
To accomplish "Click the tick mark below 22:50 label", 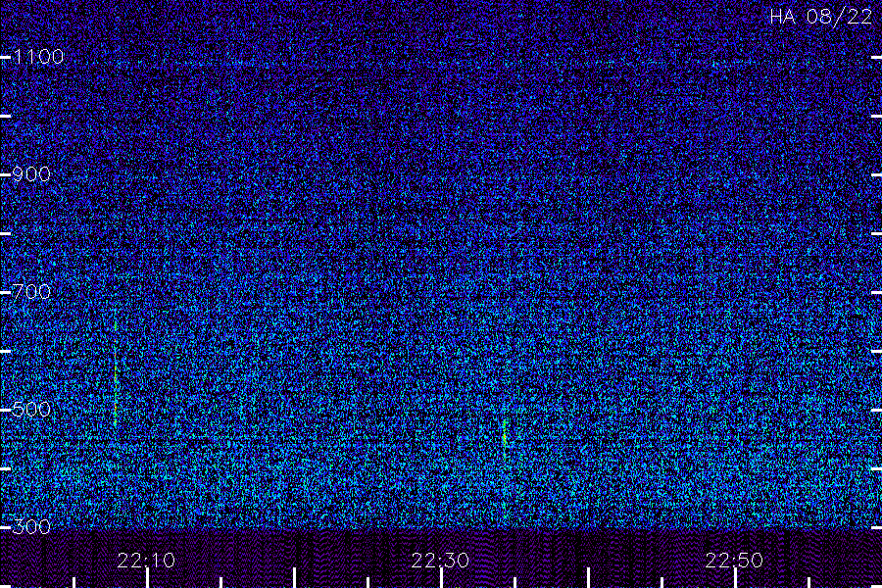I will 735,578.
